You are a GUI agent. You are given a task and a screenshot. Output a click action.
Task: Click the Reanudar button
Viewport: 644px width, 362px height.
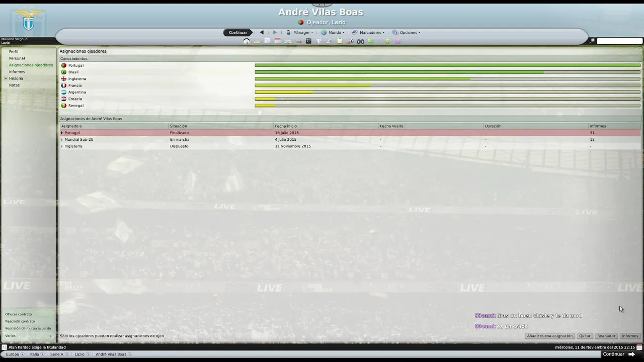606,336
